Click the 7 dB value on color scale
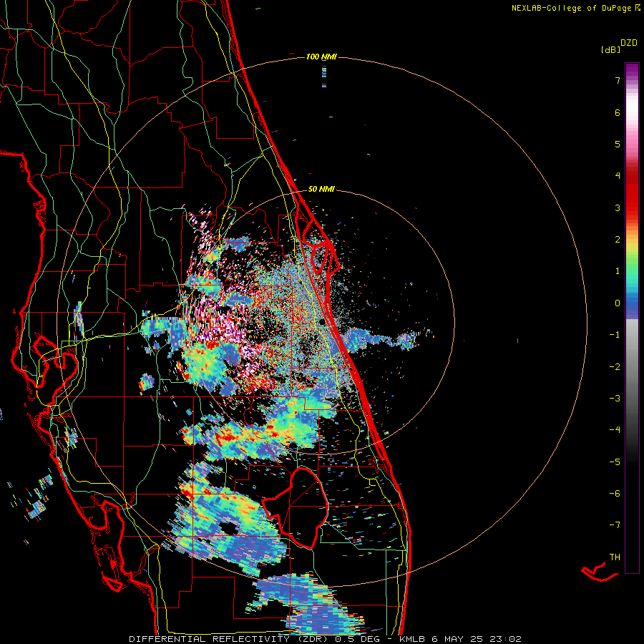 tap(618, 80)
